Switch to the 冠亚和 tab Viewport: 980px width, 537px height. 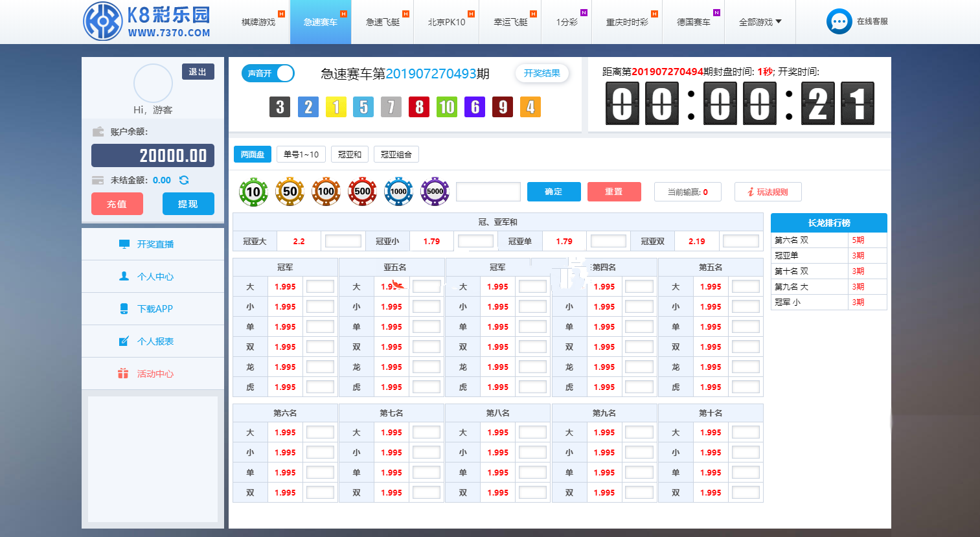(x=350, y=154)
